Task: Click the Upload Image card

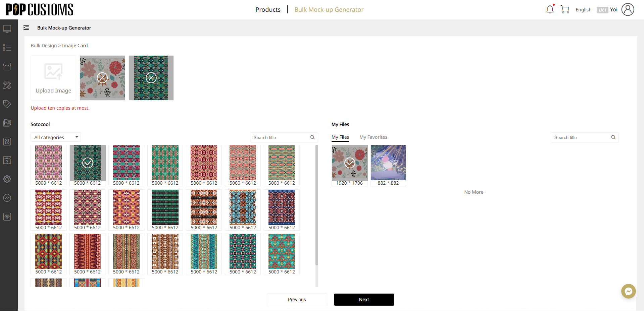Action: pyautogui.click(x=53, y=78)
